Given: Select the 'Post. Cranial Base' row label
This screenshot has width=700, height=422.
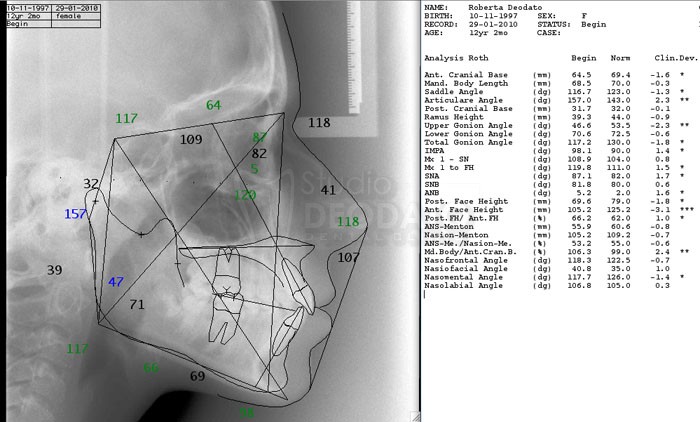Looking at the screenshot, I should click(x=468, y=109).
